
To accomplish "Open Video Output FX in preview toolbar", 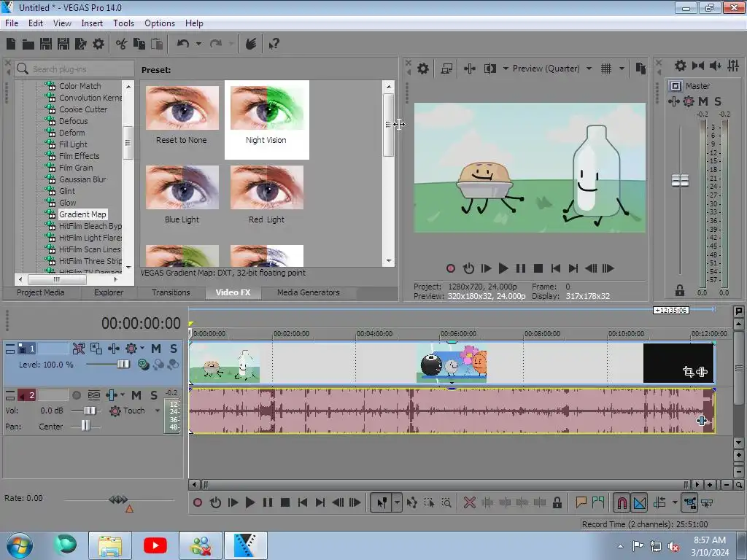I will [x=470, y=69].
